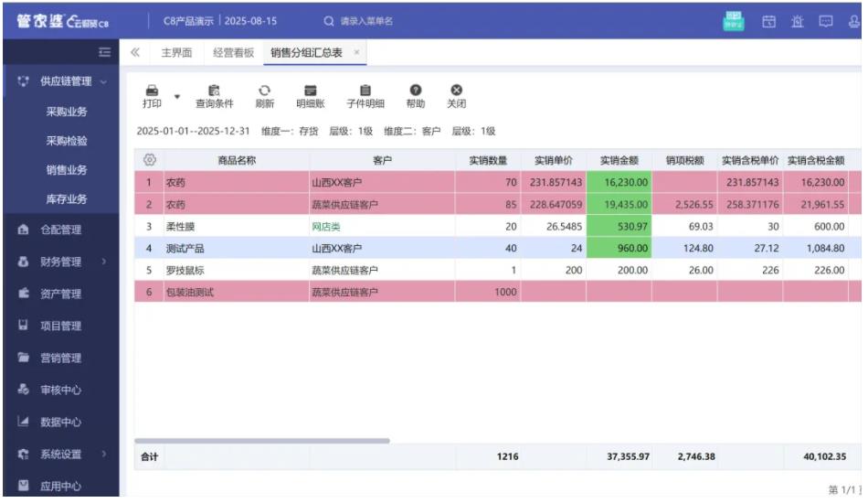Click the 管家婆 logo
The image size is (868, 503).
[63, 21]
